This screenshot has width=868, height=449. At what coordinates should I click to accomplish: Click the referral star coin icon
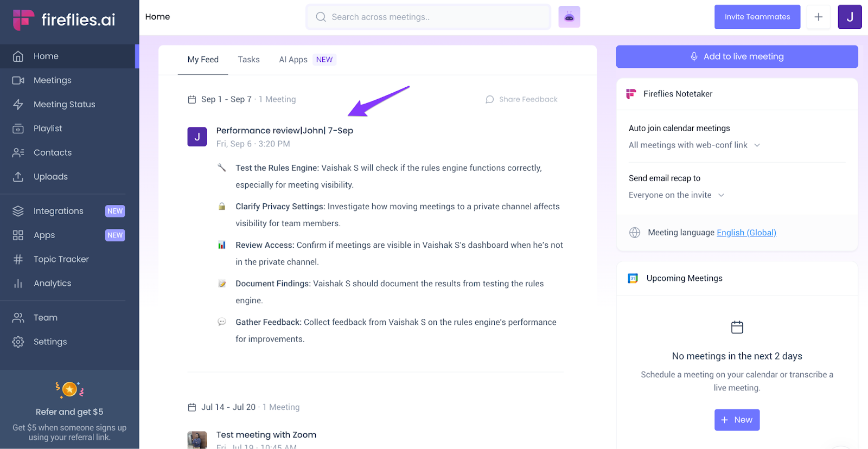(69, 389)
